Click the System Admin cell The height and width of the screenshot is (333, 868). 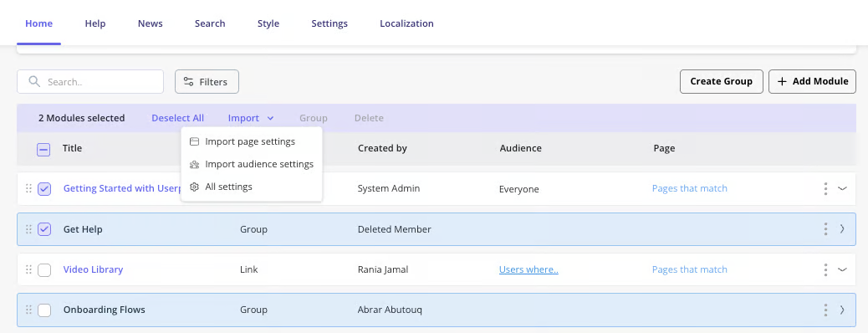(x=389, y=188)
